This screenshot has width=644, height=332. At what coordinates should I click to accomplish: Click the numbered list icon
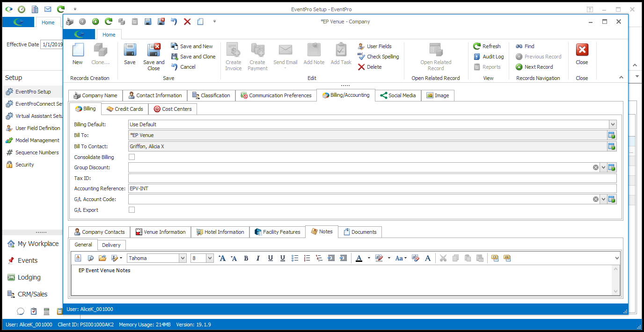(x=307, y=258)
